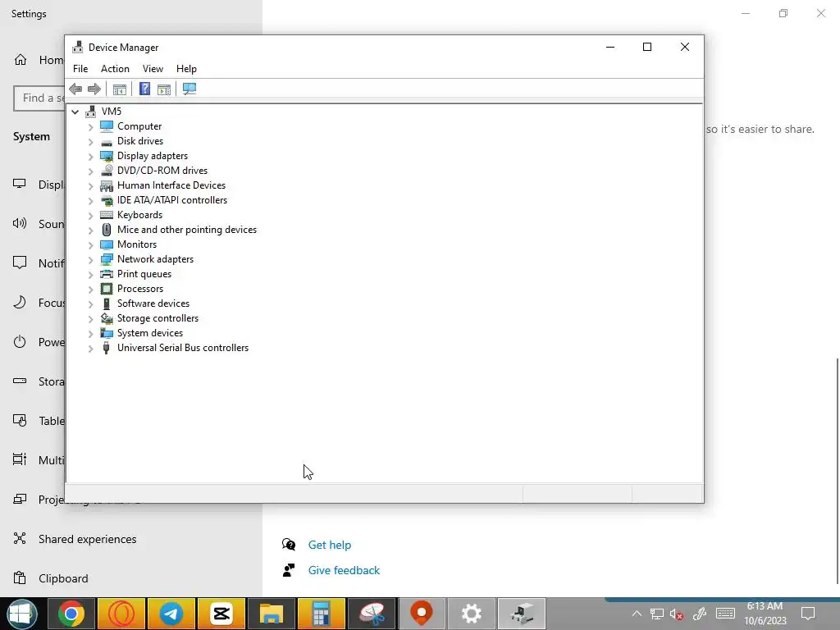Screen dimensions: 840x630
Task: Click the Software devices icon
Action: click(107, 304)
